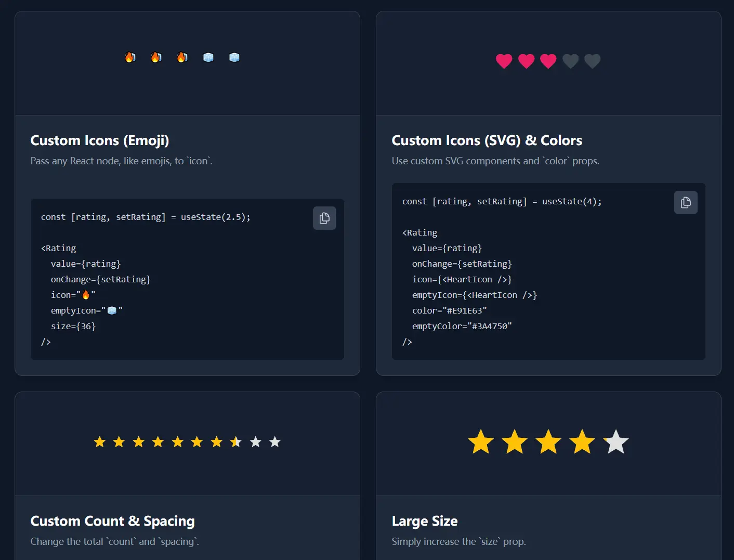Copy the emoji rating code snippet
This screenshot has height=560, width=734.
324,218
